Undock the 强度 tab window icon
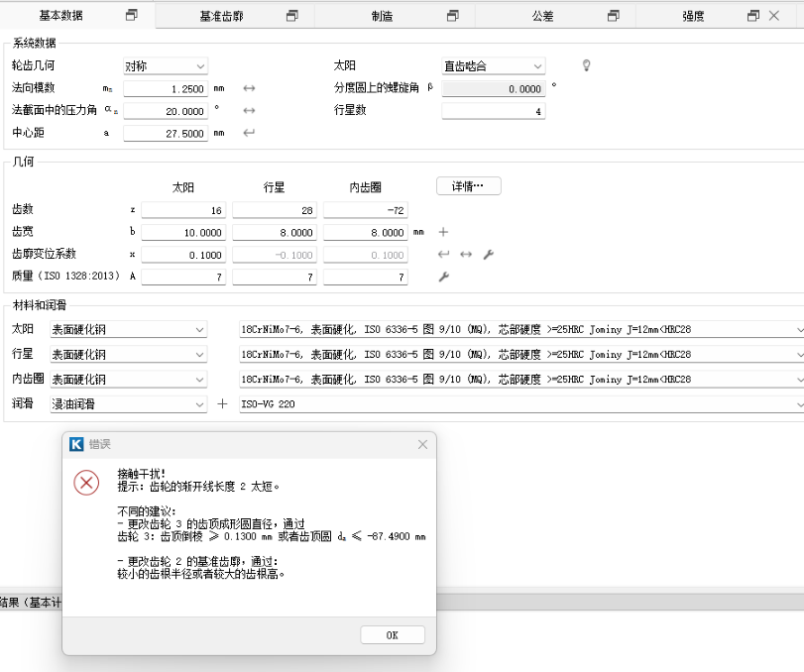The height and width of the screenshot is (672, 804). click(752, 16)
